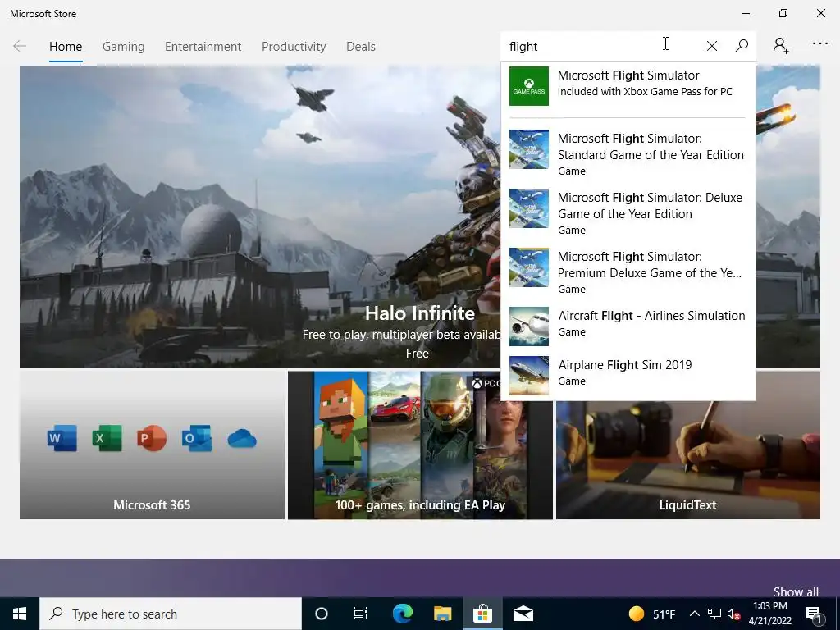Click the Cortana circle icon in taskbar

click(322, 614)
